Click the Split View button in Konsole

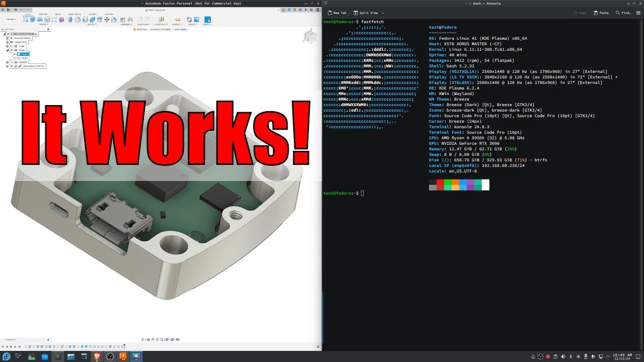366,13
